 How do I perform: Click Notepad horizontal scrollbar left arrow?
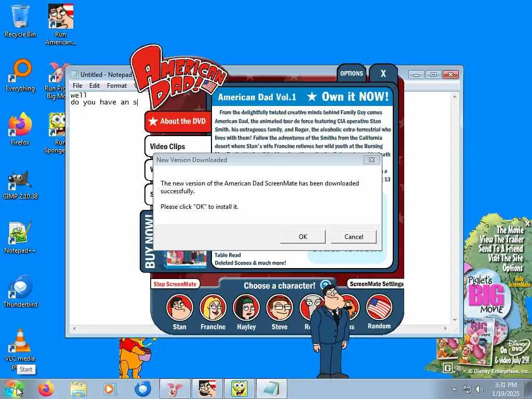coord(75,328)
